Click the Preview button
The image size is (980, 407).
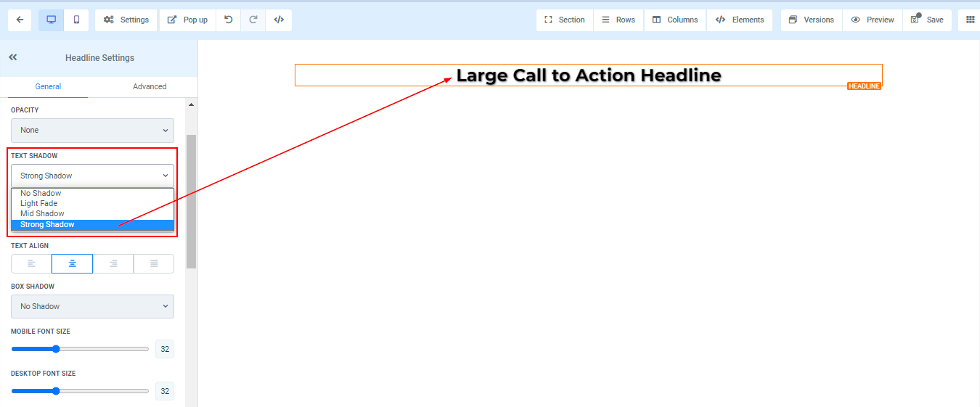(873, 20)
